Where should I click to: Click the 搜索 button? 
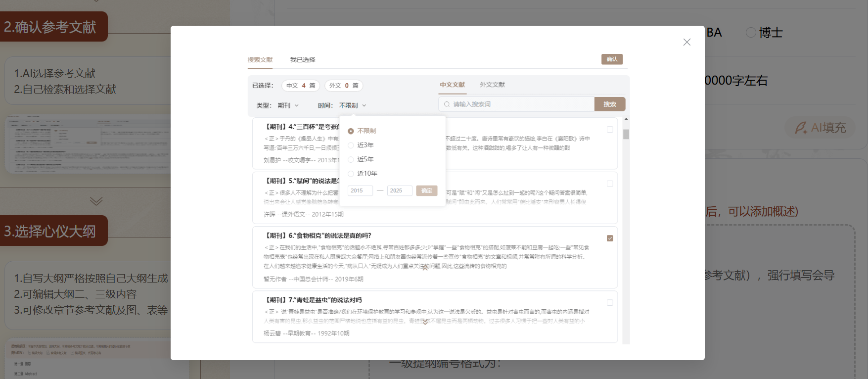(x=610, y=104)
